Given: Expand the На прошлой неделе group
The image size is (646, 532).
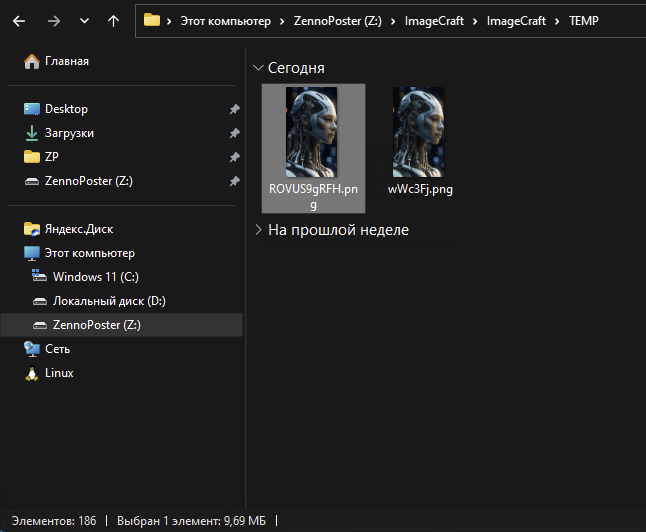Looking at the screenshot, I should [258, 230].
